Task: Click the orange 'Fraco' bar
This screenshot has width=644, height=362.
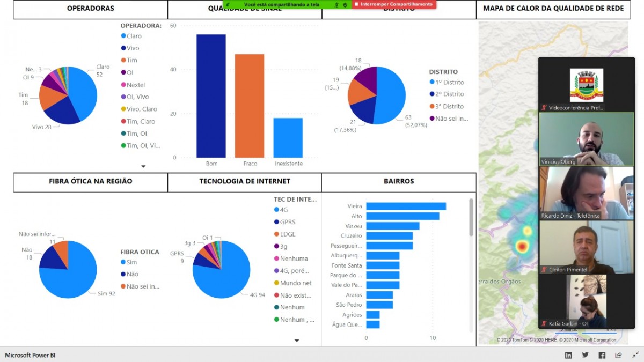Action: click(x=250, y=106)
